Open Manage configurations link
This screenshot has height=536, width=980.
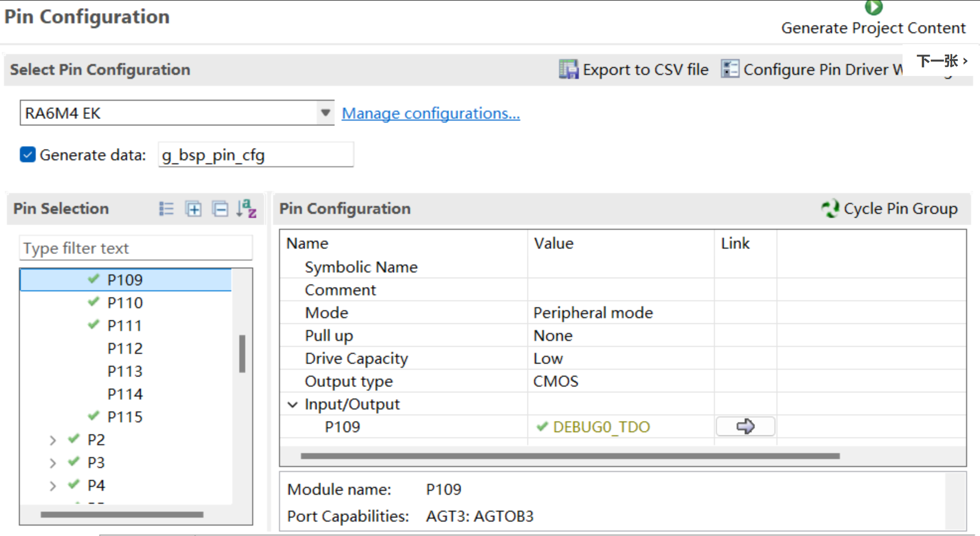(x=431, y=113)
